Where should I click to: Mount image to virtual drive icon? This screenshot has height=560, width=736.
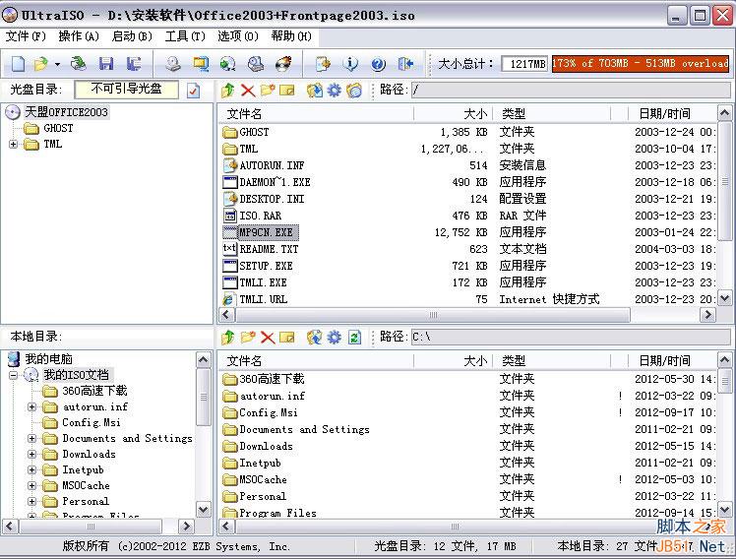point(256,63)
